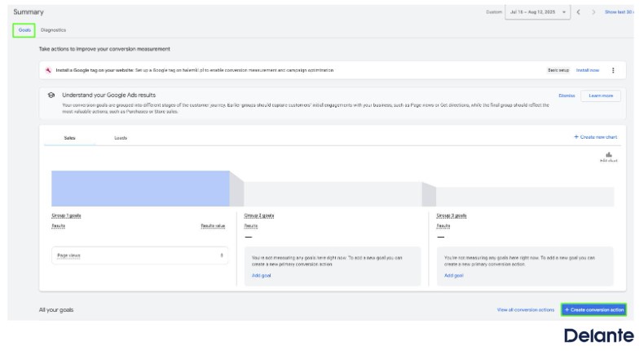Open the Jul 16 – Aug 12 date range dropdown
The height and width of the screenshot is (351, 644).
pos(537,12)
